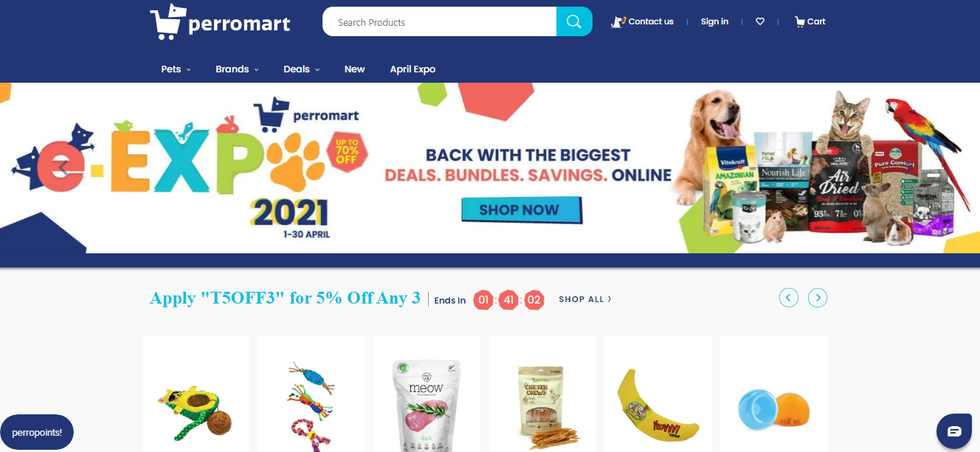This screenshot has height=452, width=980.
Task: Expand the Pets dropdown menu
Action: (x=176, y=69)
